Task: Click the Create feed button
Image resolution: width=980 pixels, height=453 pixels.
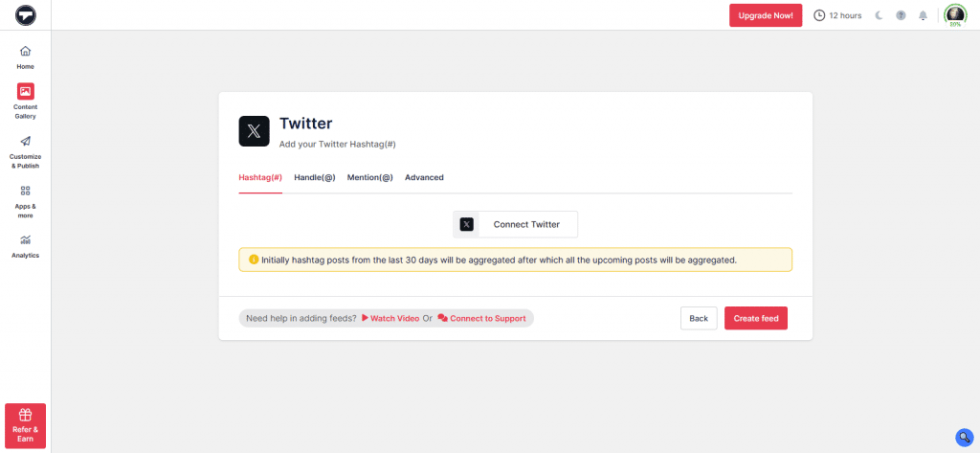Action: tap(756, 319)
